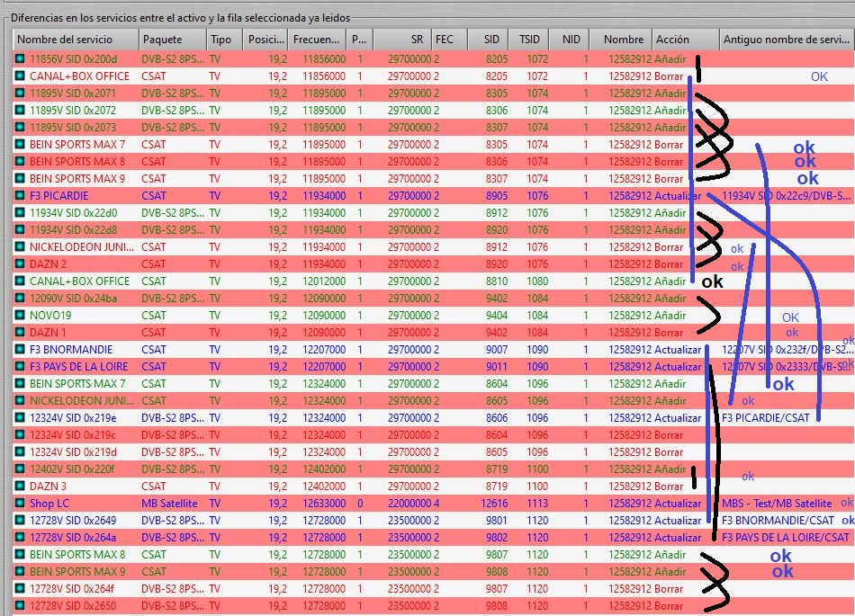Image resolution: width=855 pixels, height=616 pixels.
Task: Click the icon of row 12090V SID 0x24ba
Action: coord(20,298)
